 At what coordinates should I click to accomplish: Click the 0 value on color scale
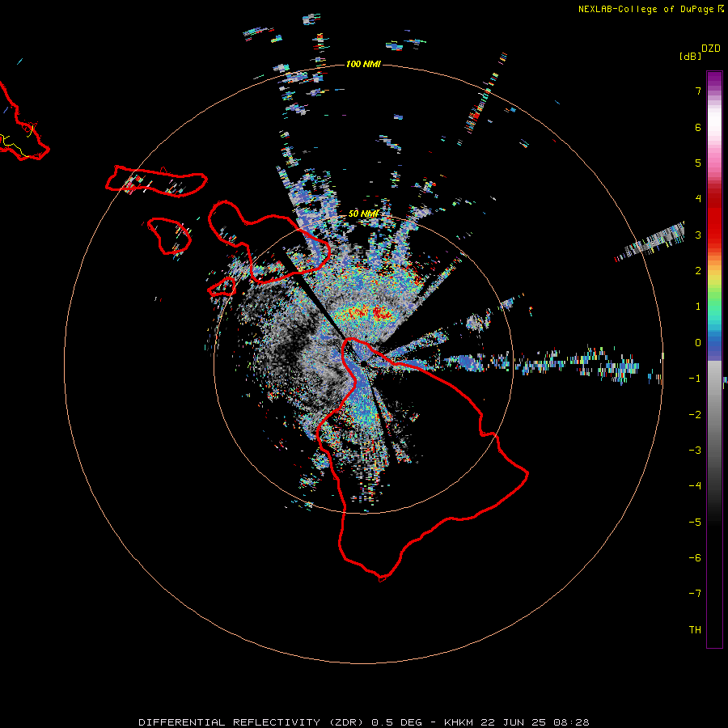click(x=698, y=343)
